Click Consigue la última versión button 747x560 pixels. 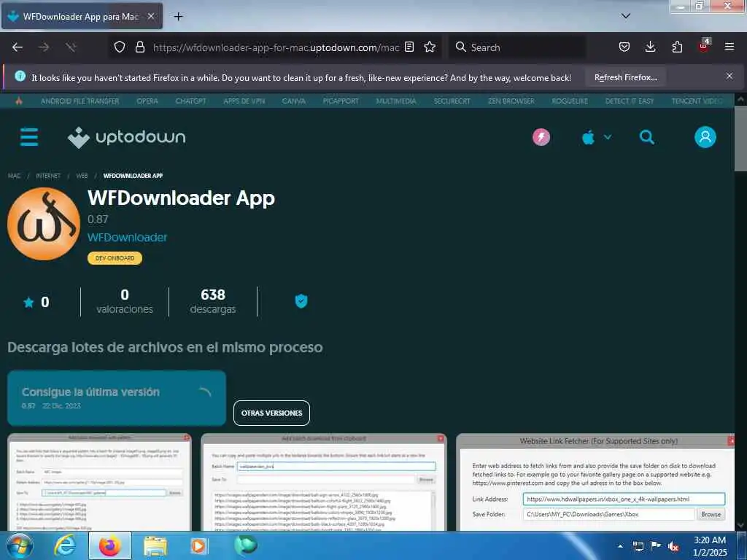point(117,398)
